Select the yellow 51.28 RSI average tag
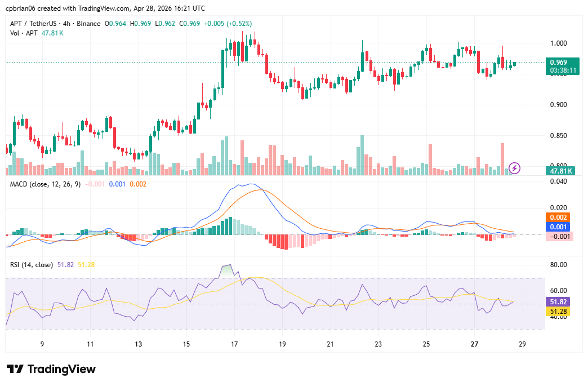588x386 pixels. 561,312
